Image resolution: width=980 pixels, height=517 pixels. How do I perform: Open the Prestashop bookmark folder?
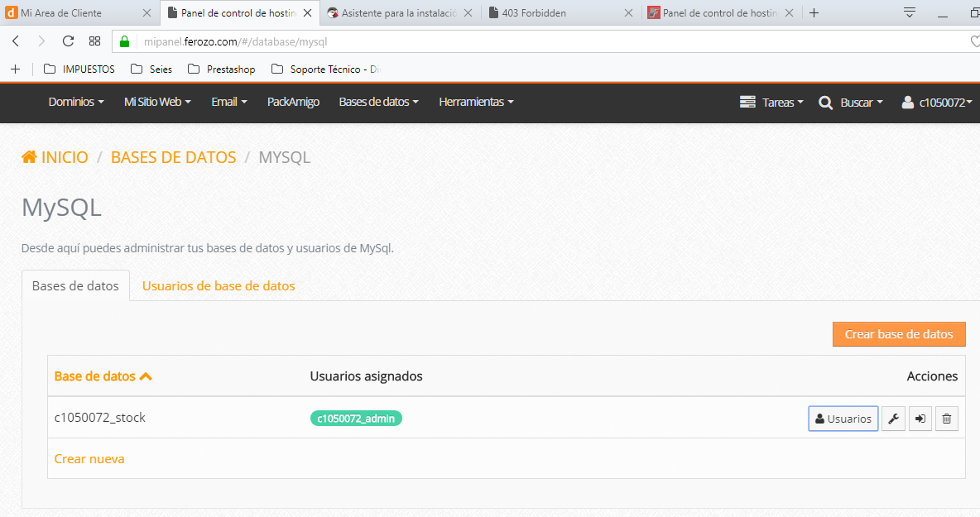click(x=221, y=69)
